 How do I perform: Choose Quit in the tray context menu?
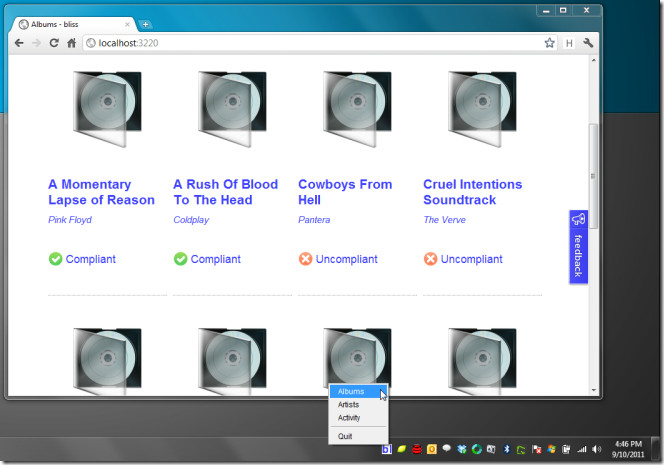pos(358,436)
